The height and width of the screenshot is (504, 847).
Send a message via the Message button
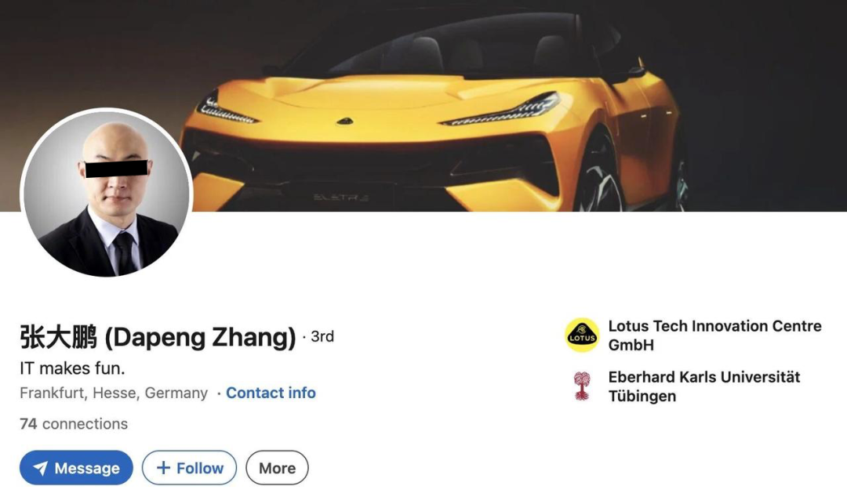pos(76,468)
